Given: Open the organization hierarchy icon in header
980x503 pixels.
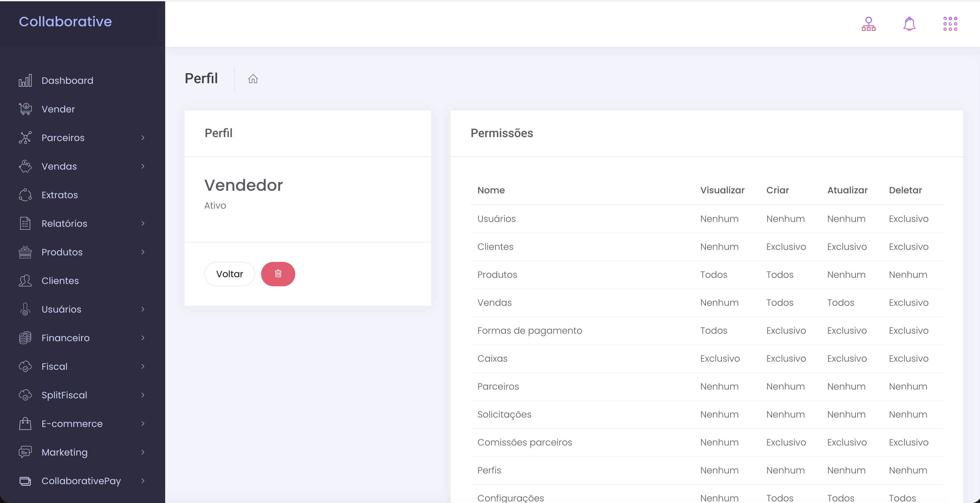Looking at the screenshot, I should pyautogui.click(x=868, y=24).
